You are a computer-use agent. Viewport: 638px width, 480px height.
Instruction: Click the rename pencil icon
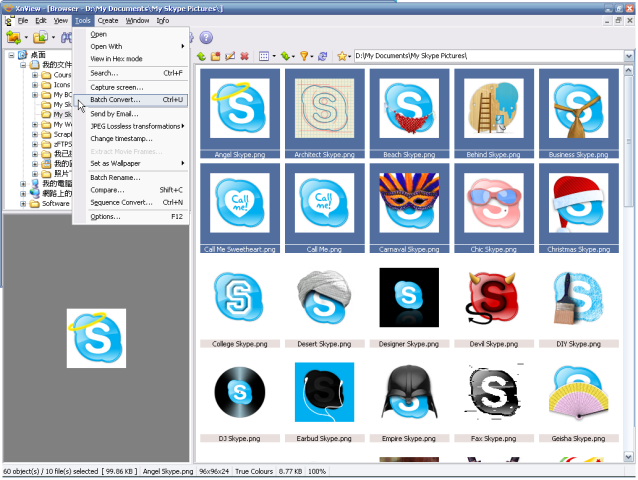230,56
